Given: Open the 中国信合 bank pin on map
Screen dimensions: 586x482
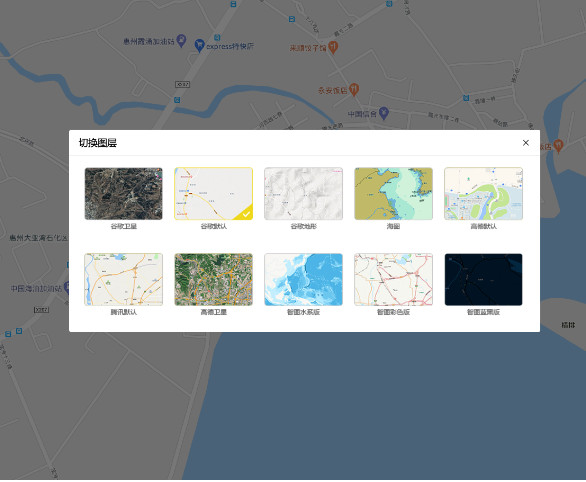Looking at the screenshot, I should click(383, 113).
